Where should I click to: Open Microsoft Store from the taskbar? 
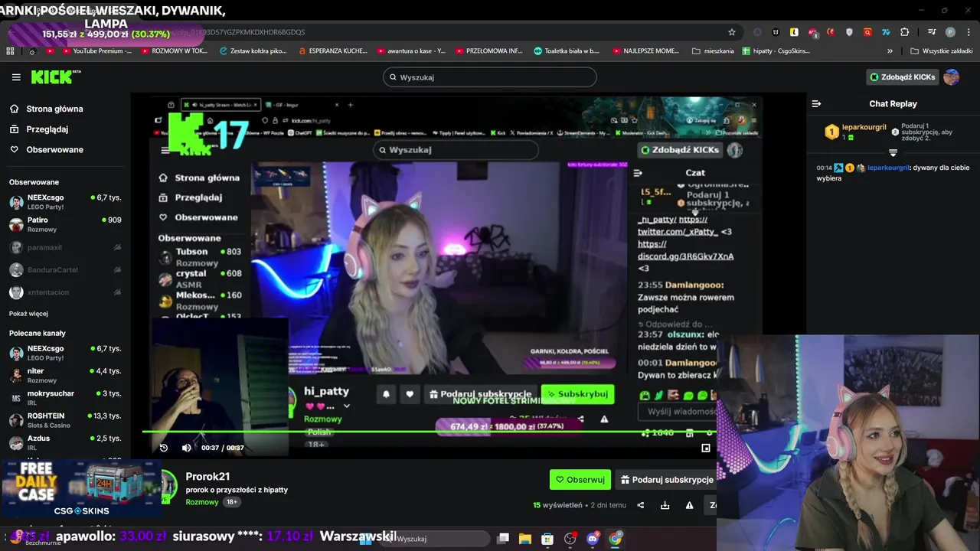tap(547, 539)
